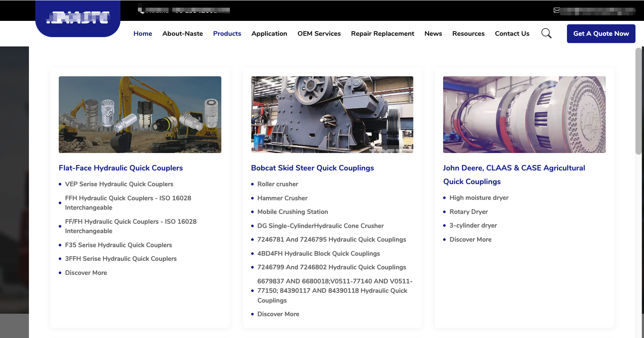Open Bobcat Skid Steer Quick Couplings heading

tap(312, 168)
